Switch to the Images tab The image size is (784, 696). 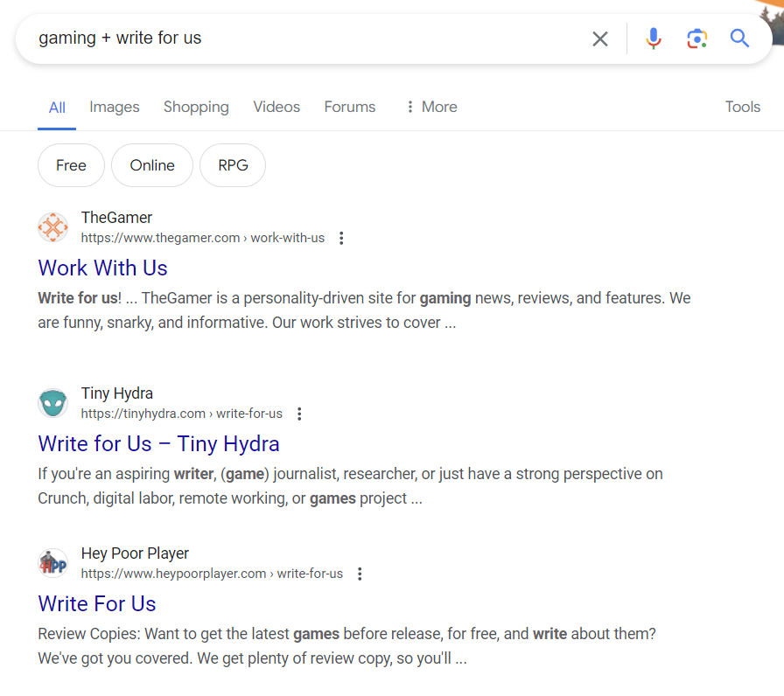[x=114, y=106]
